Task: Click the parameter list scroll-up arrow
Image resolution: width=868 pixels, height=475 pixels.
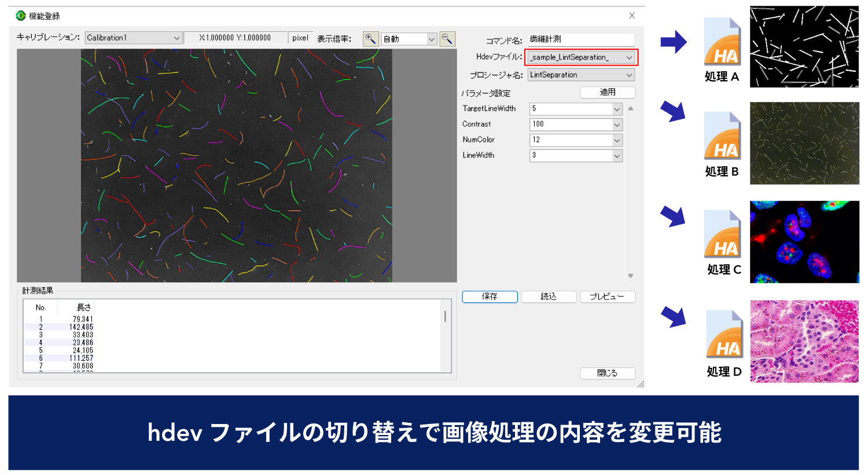Action: pos(631,109)
